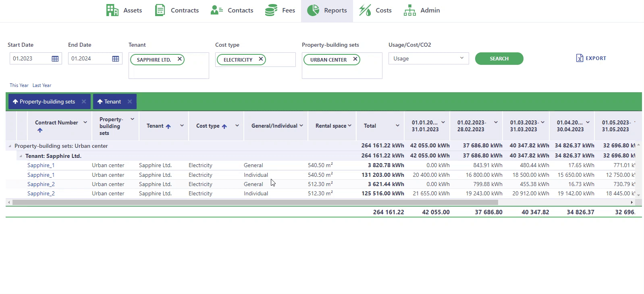Collapse the Urban center property group
Screen dimensions: 644x294
pyautogui.click(x=10, y=146)
